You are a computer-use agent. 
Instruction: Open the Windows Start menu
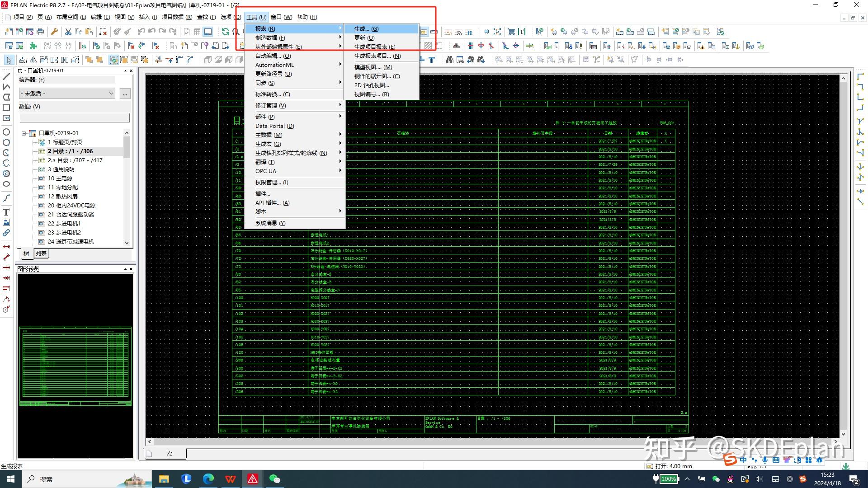(11, 479)
